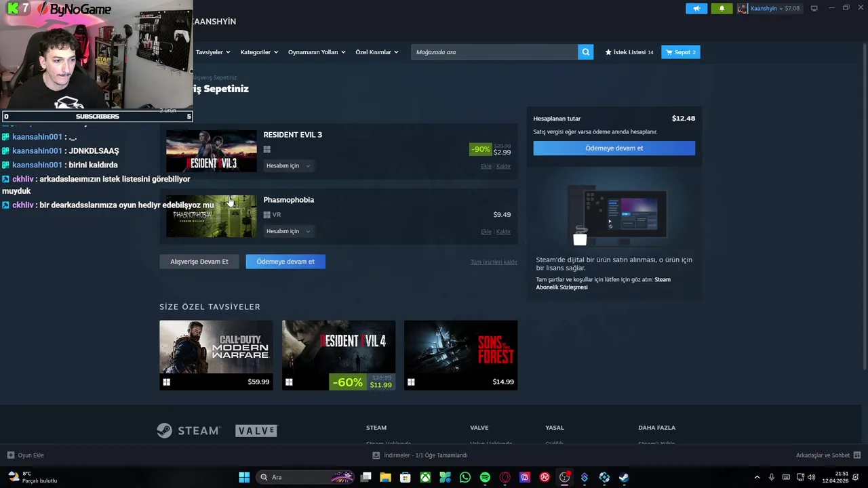
Task: Click the microphone tray icon
Action: point(772,477)
